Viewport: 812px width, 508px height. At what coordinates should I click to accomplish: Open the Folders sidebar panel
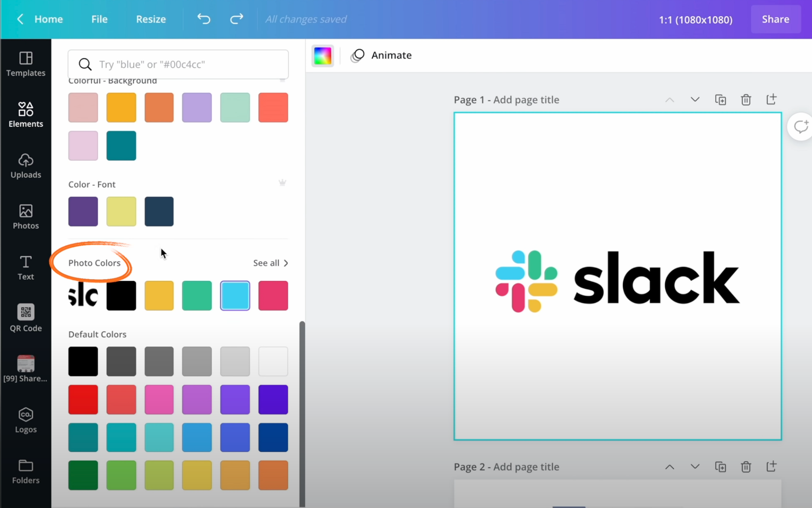[26, 471]
